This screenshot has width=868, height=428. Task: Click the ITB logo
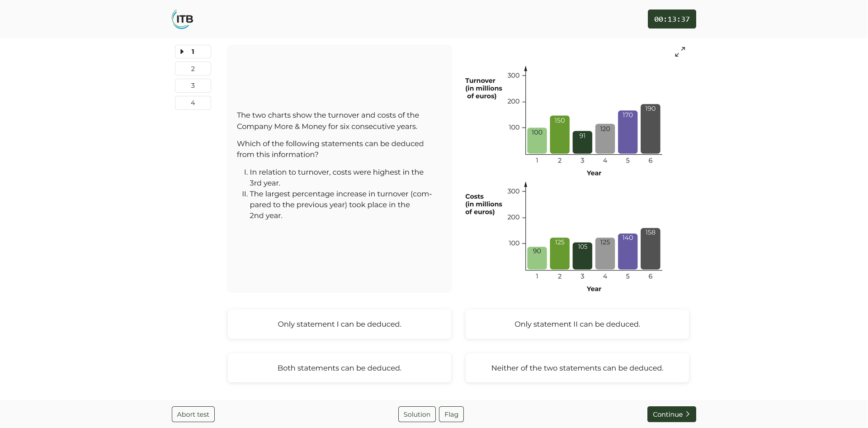[x=183, y=19]
